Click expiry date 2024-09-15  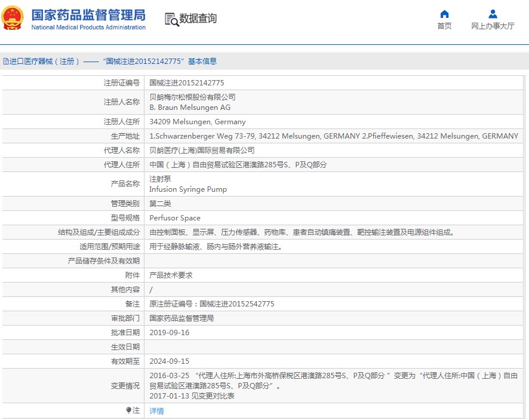tap(170, 361)
